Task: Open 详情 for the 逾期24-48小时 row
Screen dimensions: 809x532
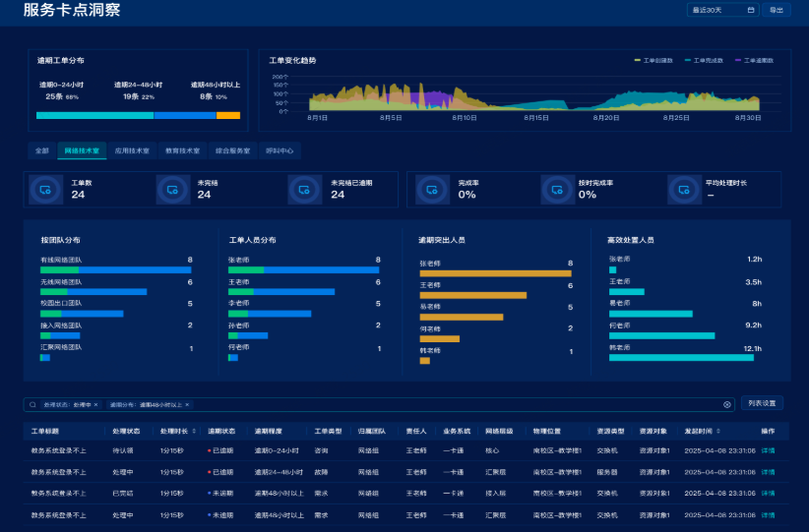Action: (x=768, y=472)
